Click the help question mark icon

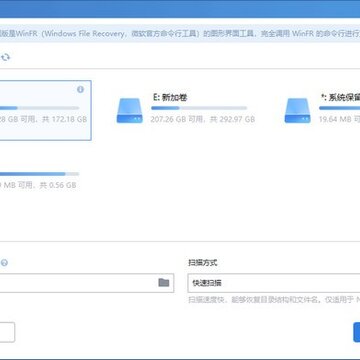[4, 263]
